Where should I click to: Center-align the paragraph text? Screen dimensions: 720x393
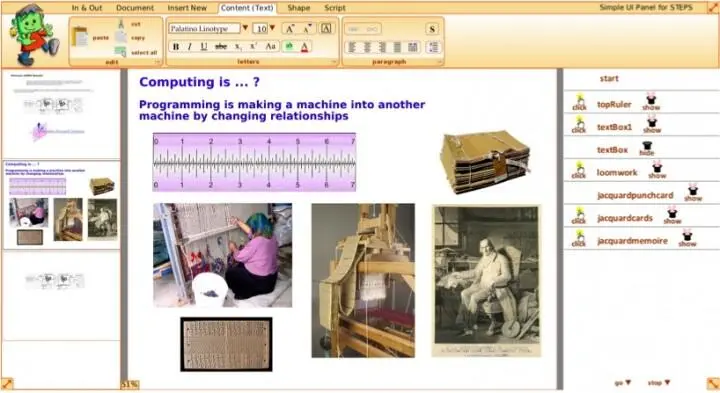pos(367,47)
